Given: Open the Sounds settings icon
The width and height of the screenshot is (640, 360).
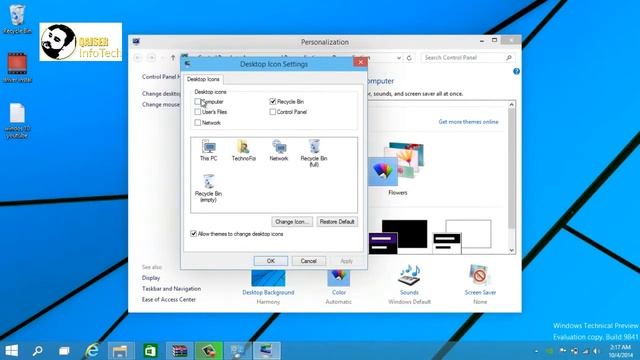Looking at the screenshot, I should 409,275.
